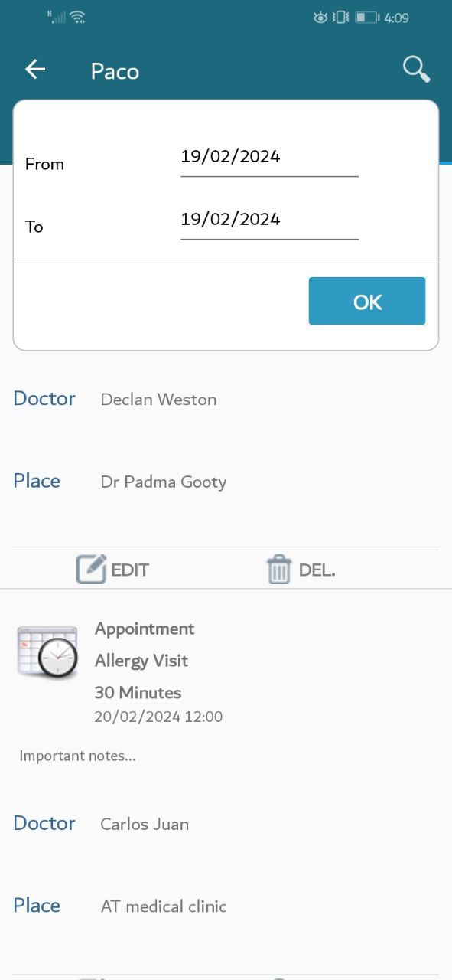452x980 pixels.
Task: Open the Allergy Visit appointment entry
Action: click(x=141, y=661)
